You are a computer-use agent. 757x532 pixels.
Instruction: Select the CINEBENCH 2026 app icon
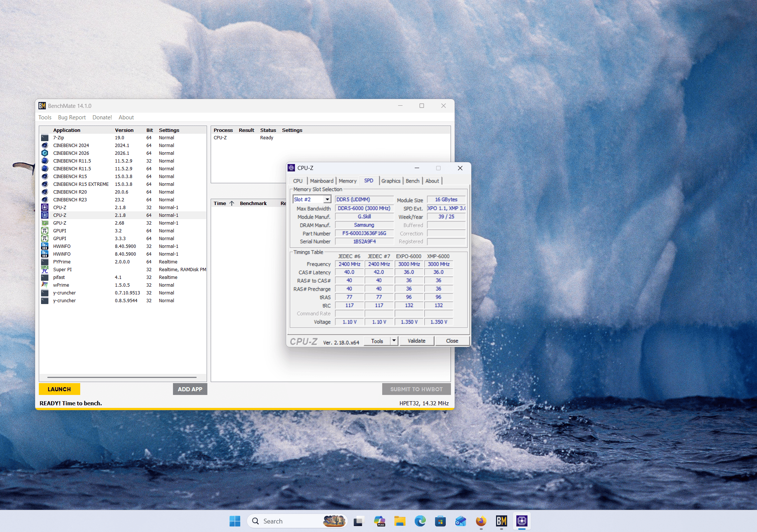45,153
